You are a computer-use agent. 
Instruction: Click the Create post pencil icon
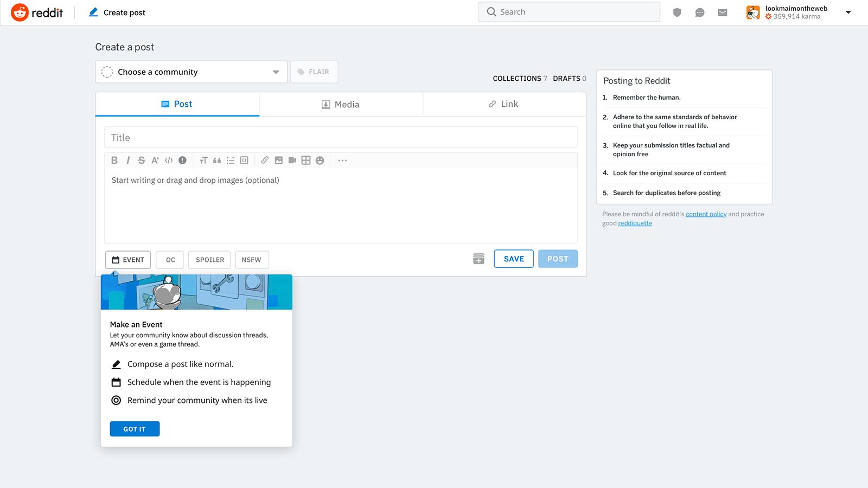pos(93,12)
